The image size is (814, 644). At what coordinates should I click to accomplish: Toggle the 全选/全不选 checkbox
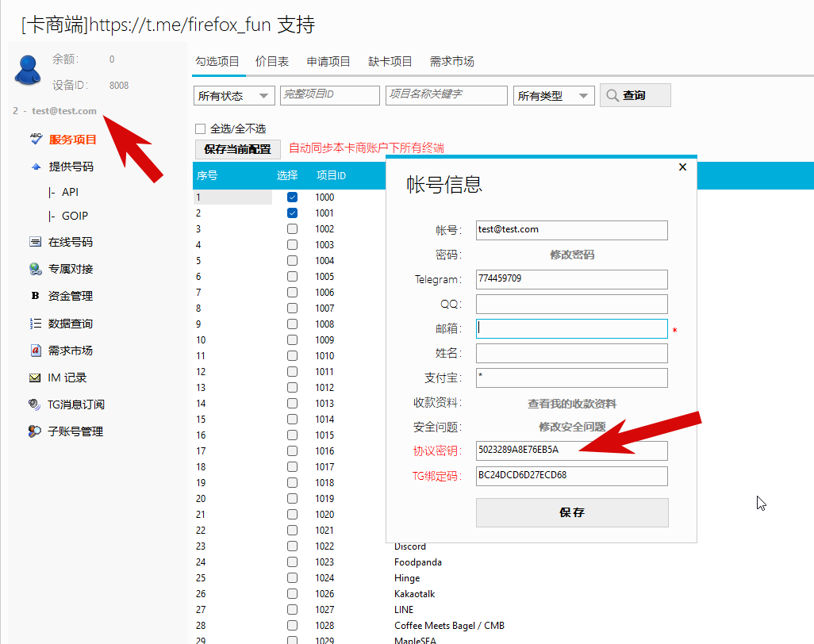[201, 128]
